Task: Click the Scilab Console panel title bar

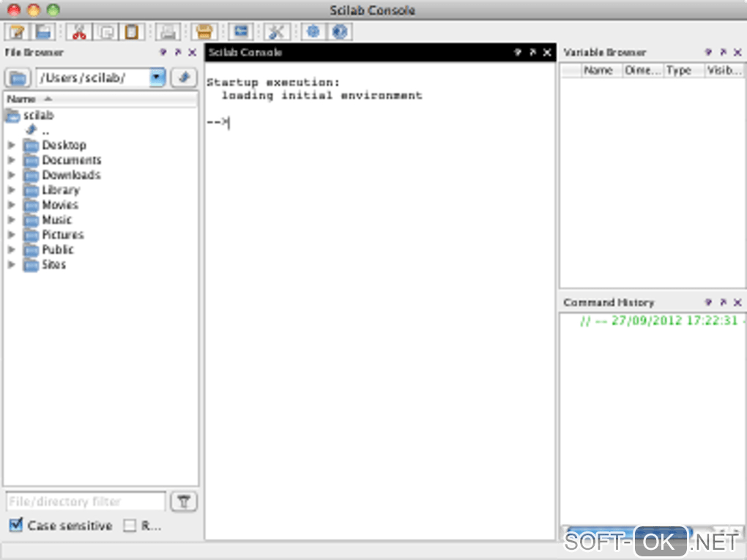Action: [379, 52]
